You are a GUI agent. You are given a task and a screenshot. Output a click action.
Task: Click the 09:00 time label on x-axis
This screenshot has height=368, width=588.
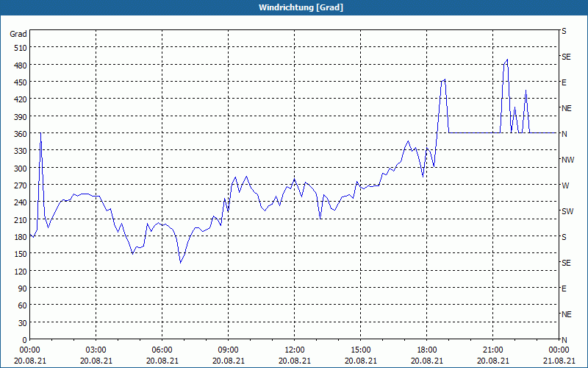[x=228, y=350]
